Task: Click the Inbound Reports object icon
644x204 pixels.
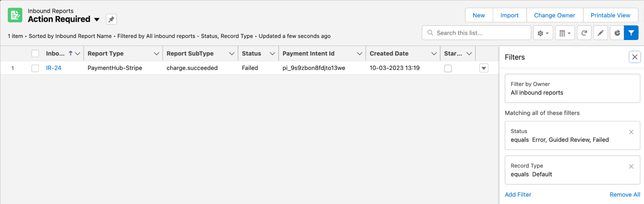Action: tap(14, 15)
